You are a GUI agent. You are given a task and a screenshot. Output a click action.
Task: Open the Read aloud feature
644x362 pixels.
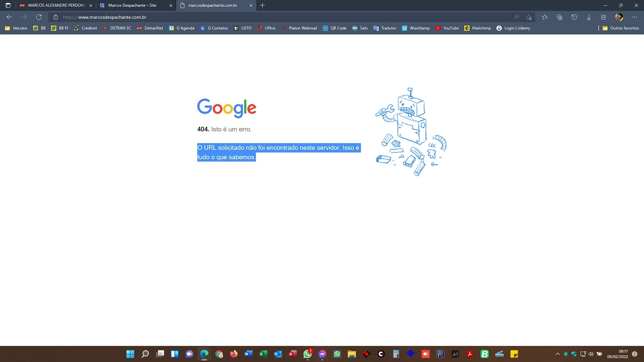pyautogui.click(x=517, y=17)
